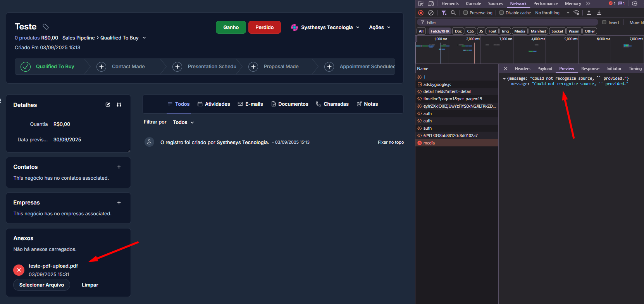The width and height of the screenshot is (644, 304).
Task: Open the DevTools inspect element picker
Action: coord(421,3)
